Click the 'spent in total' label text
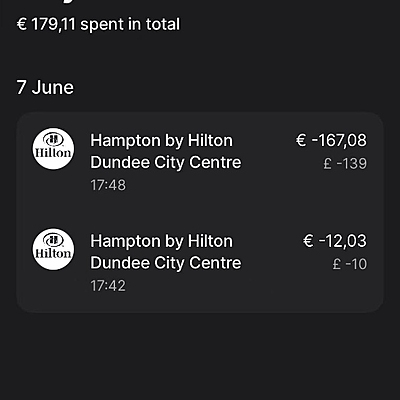The width and height of the screenshot is (400, 400). (130, 24)
